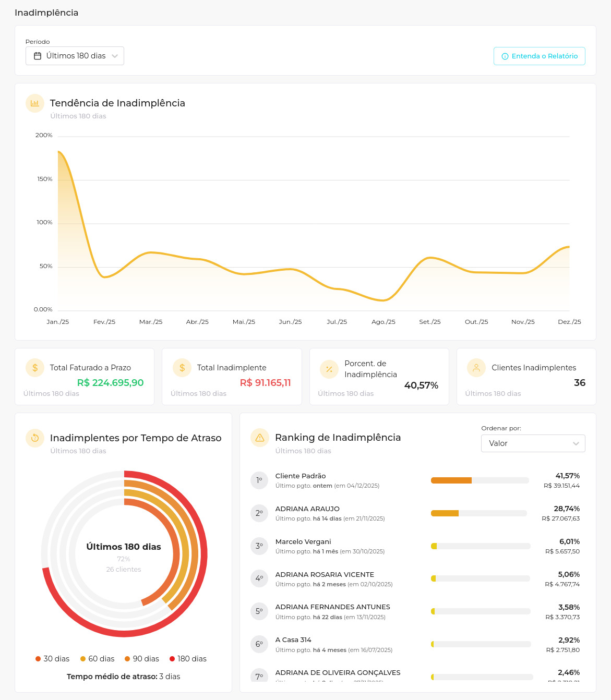Click the Entenda o Relatório button
Screen dimensions: 611x700
(x=539, y=56)
